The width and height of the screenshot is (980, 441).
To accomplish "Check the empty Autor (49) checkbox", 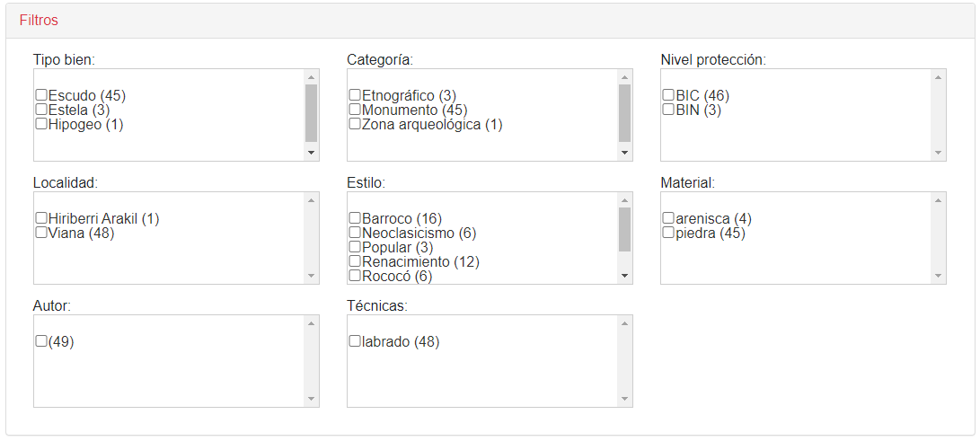I will pos(41,341).
